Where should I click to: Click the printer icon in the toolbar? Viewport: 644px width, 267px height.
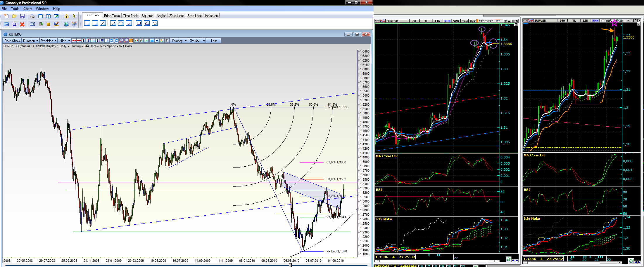pos(32,16)
